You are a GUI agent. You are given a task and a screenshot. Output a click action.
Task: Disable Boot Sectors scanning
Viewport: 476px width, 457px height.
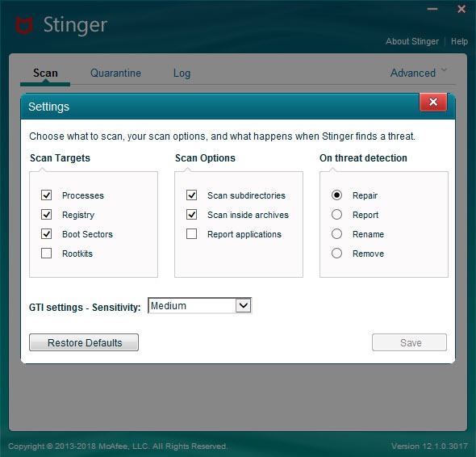click(x=47, y=234)
